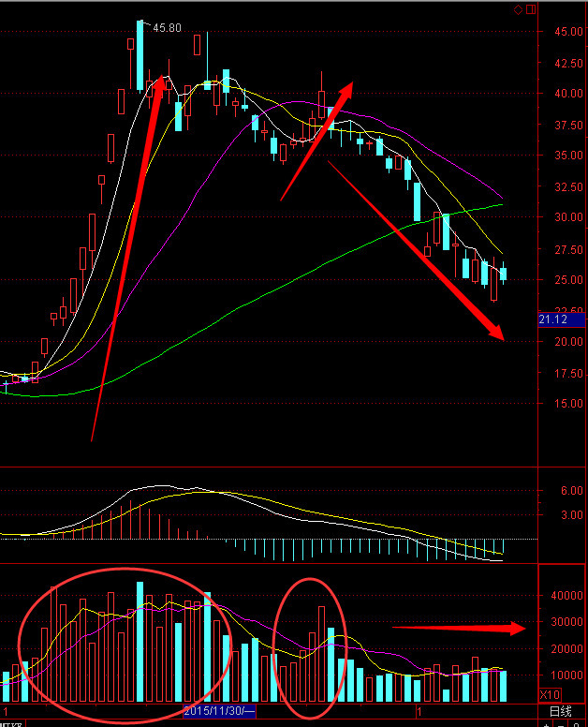
Task: Click the 45.80 high price annotation
Action: coord(167,28)
